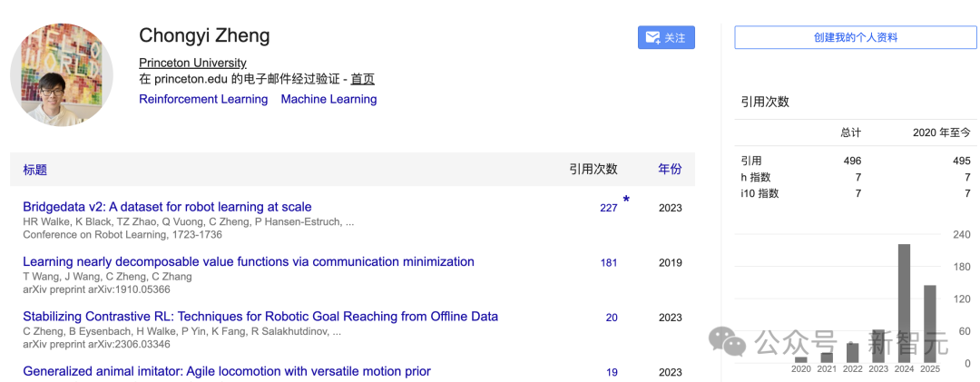
Task: Open Chongyi Zheng's profile photo
Action: coord(62,74)
